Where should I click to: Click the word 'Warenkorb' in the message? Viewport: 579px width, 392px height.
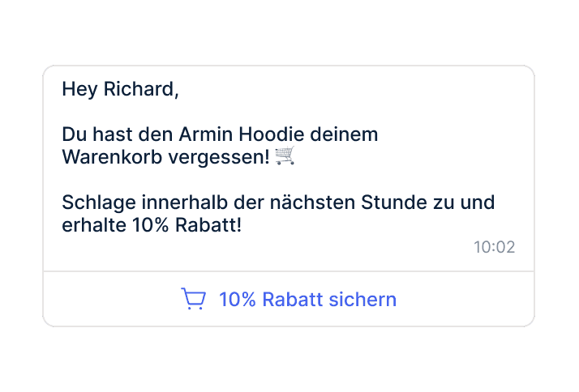112,157
